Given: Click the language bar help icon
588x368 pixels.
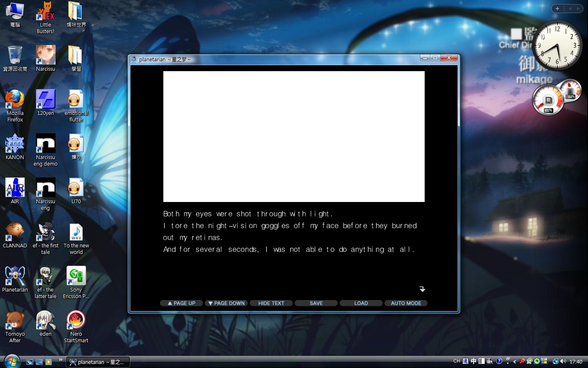Looking at the screenshot, I should click(x=499, y=361).
